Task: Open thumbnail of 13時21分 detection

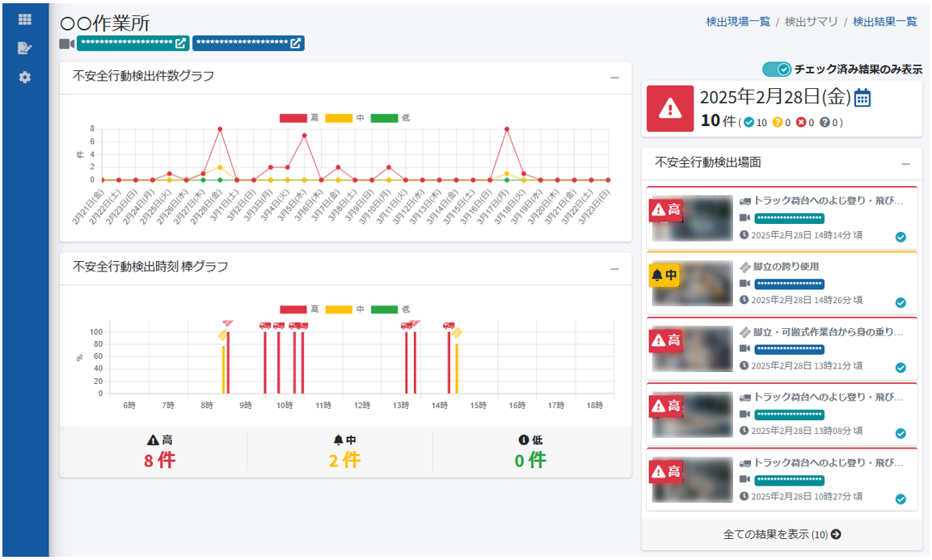Action: 692,349
